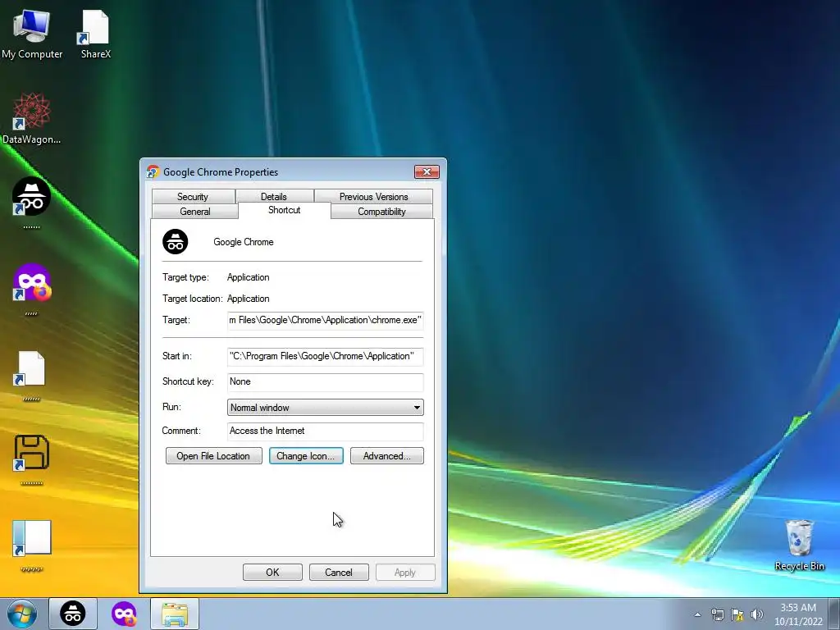840x630 pixels.
Task: Switch to the General tab
Action: point(195,211)
